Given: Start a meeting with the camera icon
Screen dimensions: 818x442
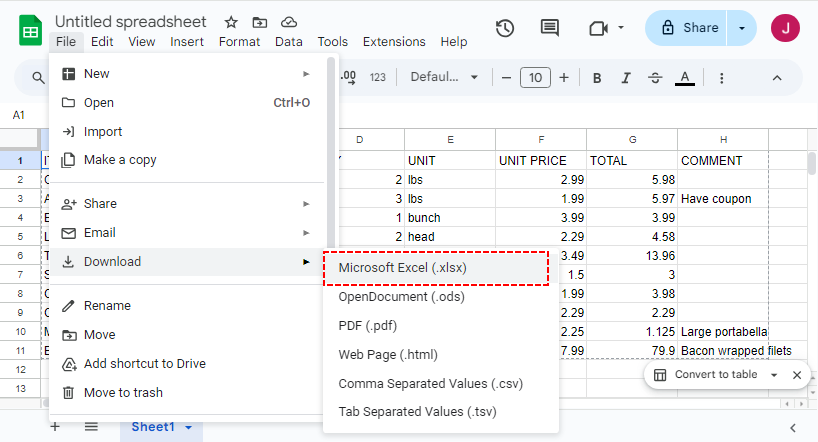Looking at the screenshot, I should (x=598, y=28).
